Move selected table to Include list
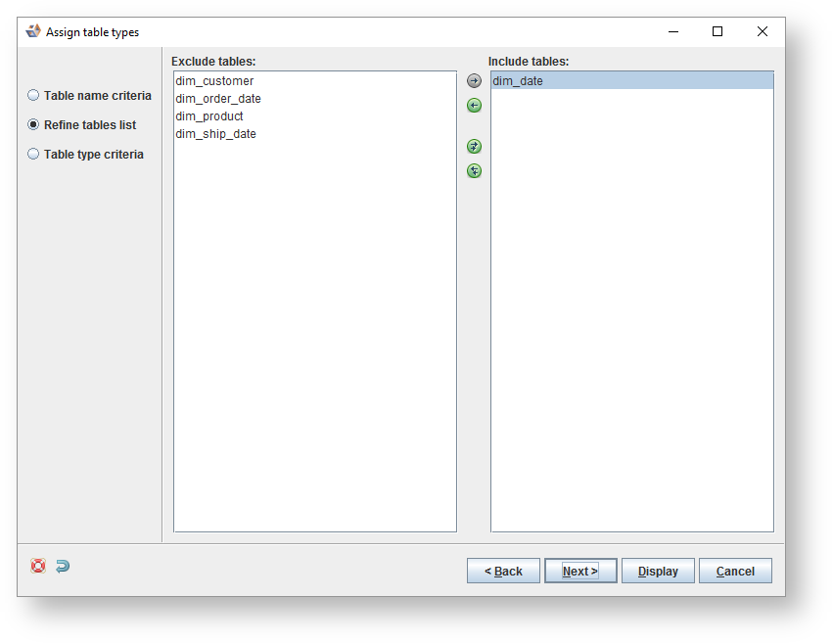 (474, 80)
